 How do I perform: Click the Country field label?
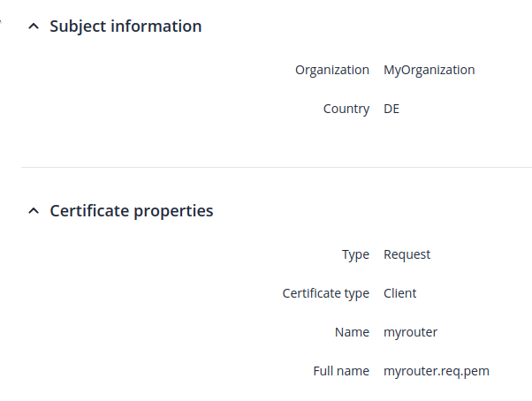pyautogui.click(x=346, y=109)
